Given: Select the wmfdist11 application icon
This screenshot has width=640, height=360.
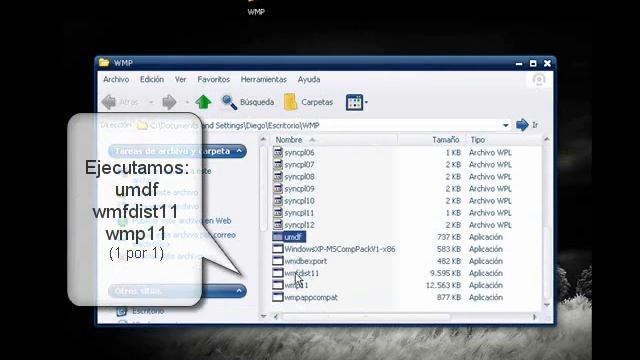Looking at the screenshot, I should (x=278, y=273).
